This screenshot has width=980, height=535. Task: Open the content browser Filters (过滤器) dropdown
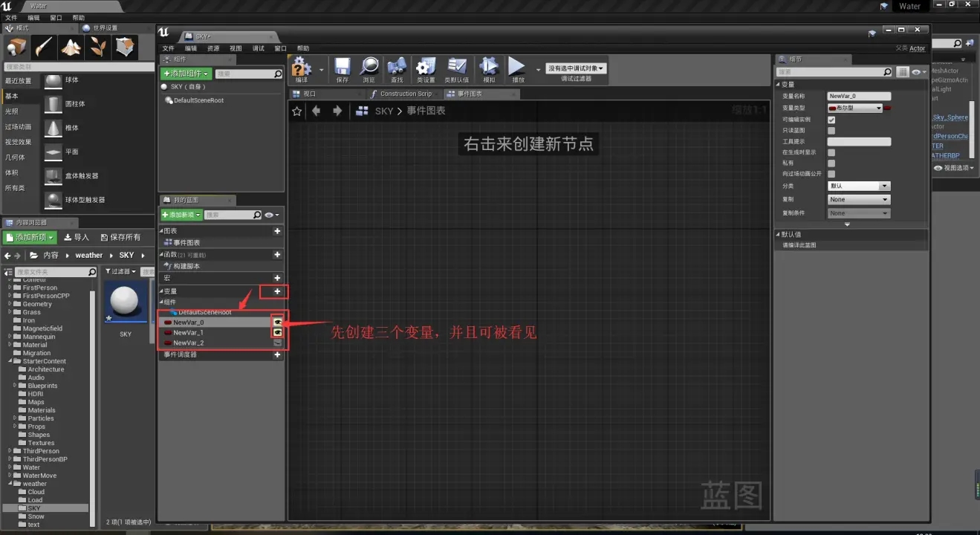coord(120,272)
